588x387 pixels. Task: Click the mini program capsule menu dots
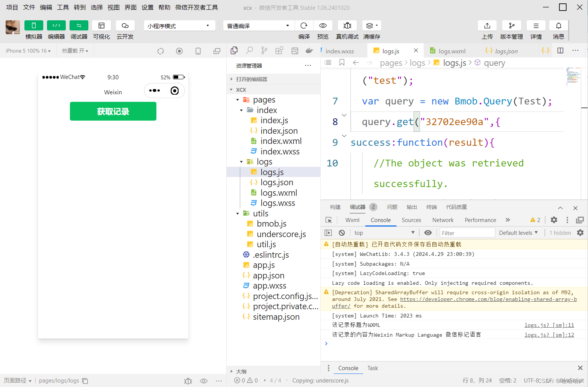point(155,91)
